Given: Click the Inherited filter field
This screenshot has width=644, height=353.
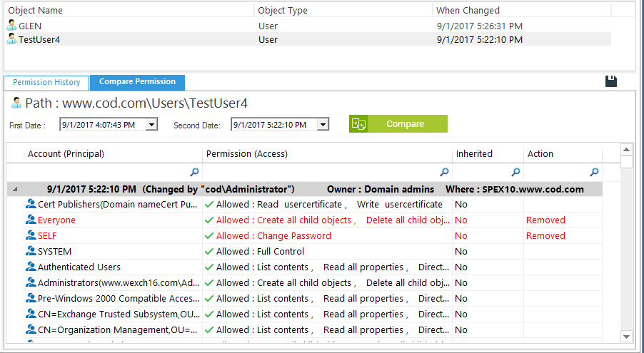Looking at the screenshot, I should [488, 172].
